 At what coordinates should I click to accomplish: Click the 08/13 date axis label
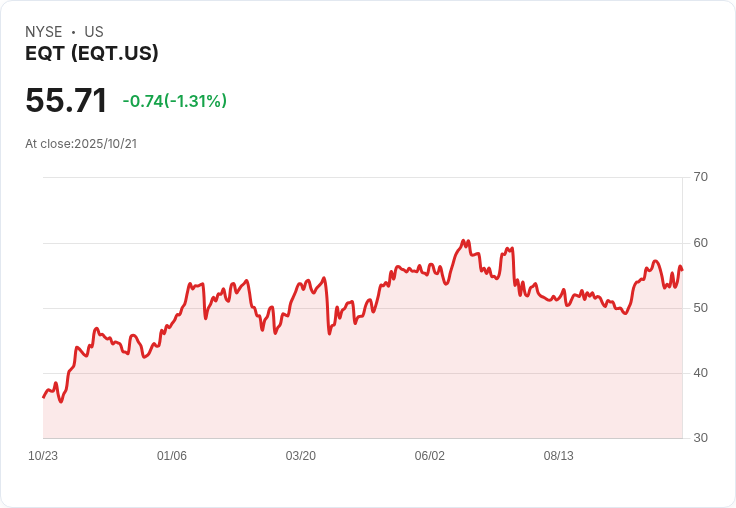point(559,456)
